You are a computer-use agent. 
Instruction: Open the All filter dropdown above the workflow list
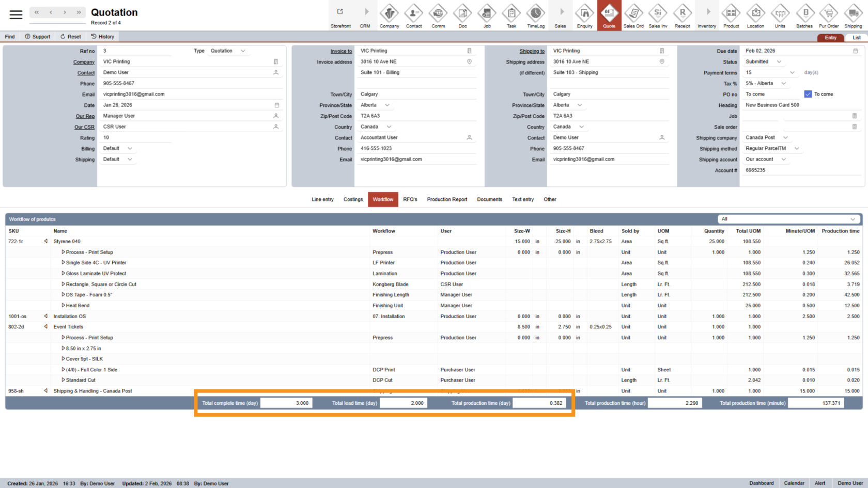(789, 218)
